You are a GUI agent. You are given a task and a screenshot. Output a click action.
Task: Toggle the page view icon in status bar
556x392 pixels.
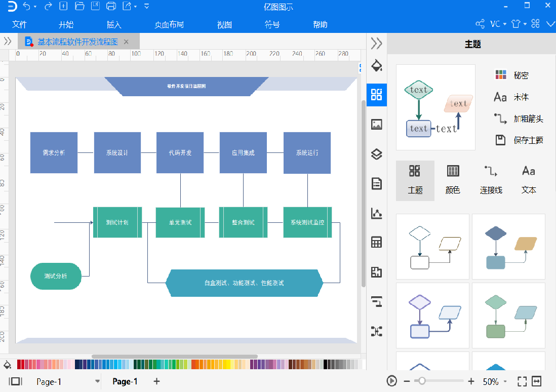coord(15,381)
